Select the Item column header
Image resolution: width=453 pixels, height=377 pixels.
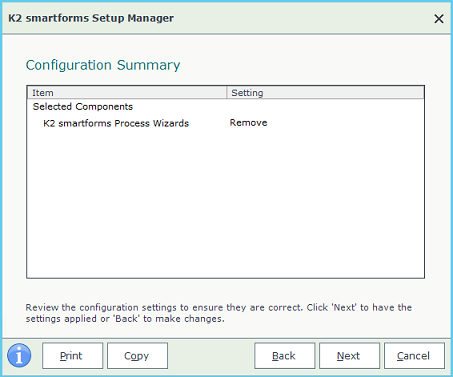coord(127,93)
